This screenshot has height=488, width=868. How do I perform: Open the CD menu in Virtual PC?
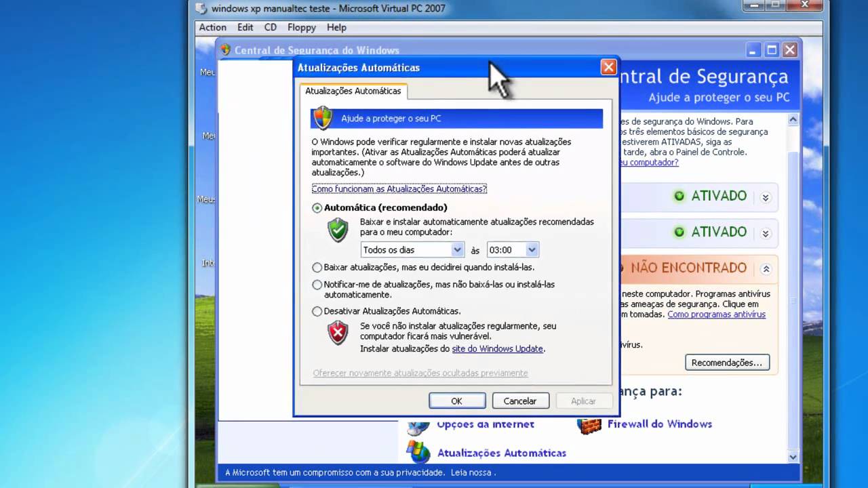pyautogui.click(x=271, y=28)
